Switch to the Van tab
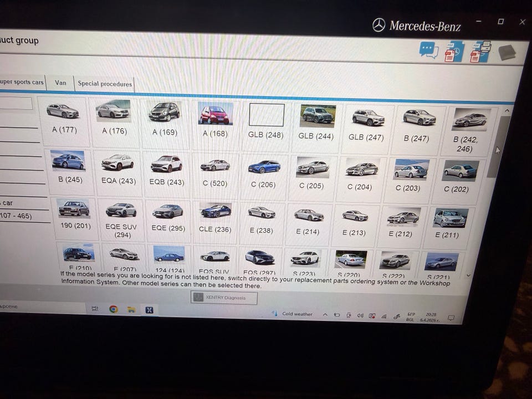Image resolution: width=532 pixels, height=399 pixels. [x=60, y=83]
